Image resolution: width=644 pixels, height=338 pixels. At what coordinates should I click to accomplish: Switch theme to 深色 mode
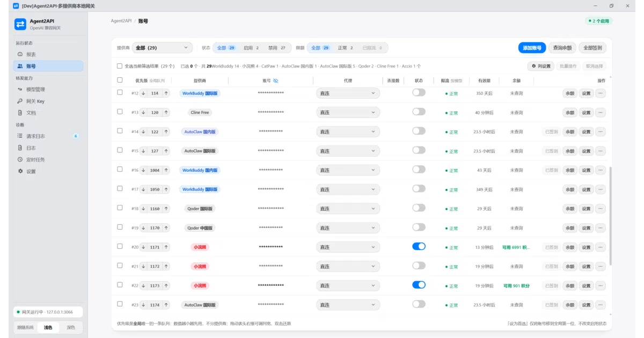(71, 327)
